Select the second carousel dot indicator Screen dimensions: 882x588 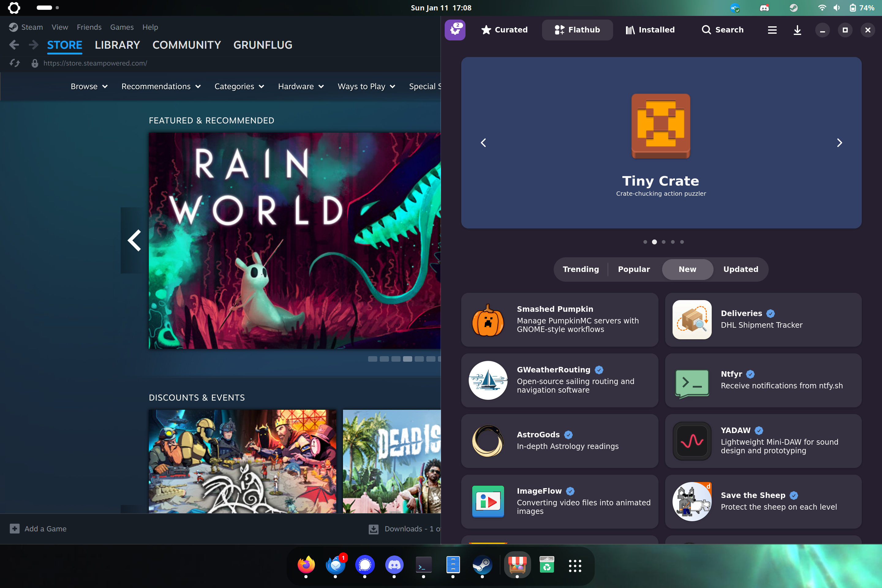coord(654,242)
